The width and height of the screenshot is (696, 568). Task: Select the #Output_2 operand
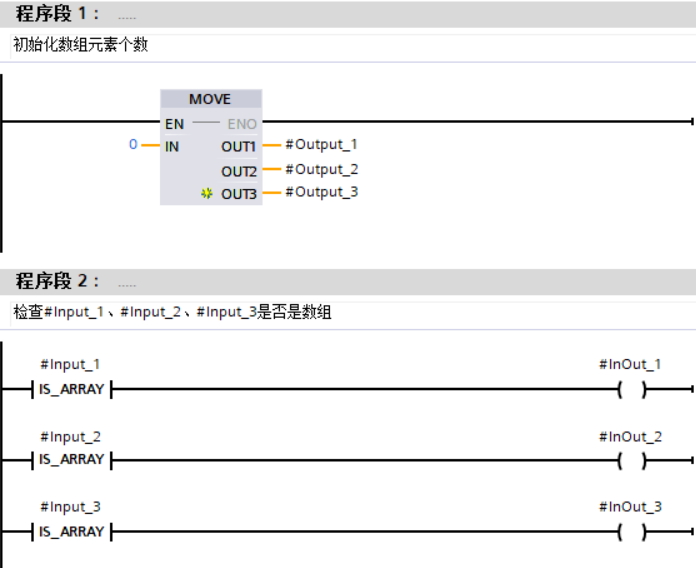coord(321,169)
